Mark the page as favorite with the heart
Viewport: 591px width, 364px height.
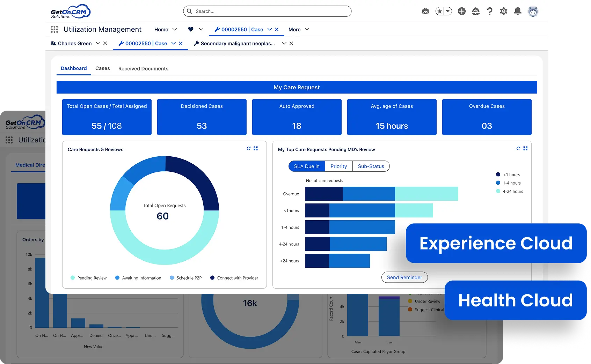tap(190, 29)
